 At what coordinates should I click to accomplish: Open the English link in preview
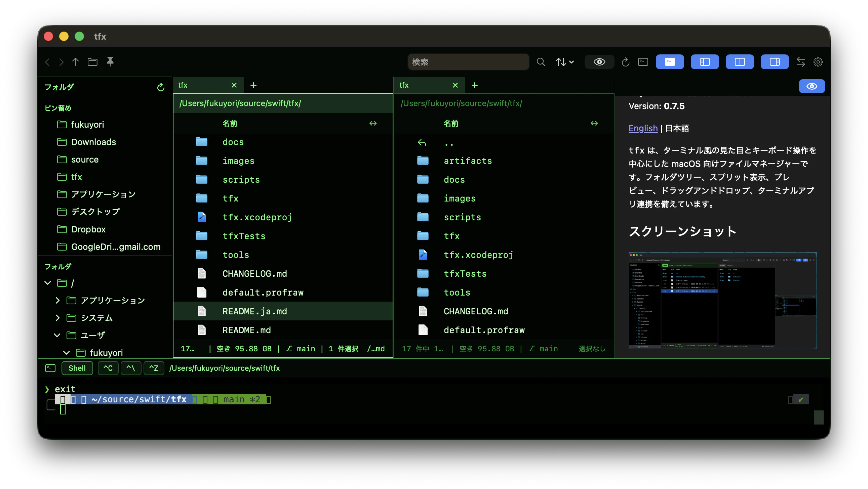point(643,128)
